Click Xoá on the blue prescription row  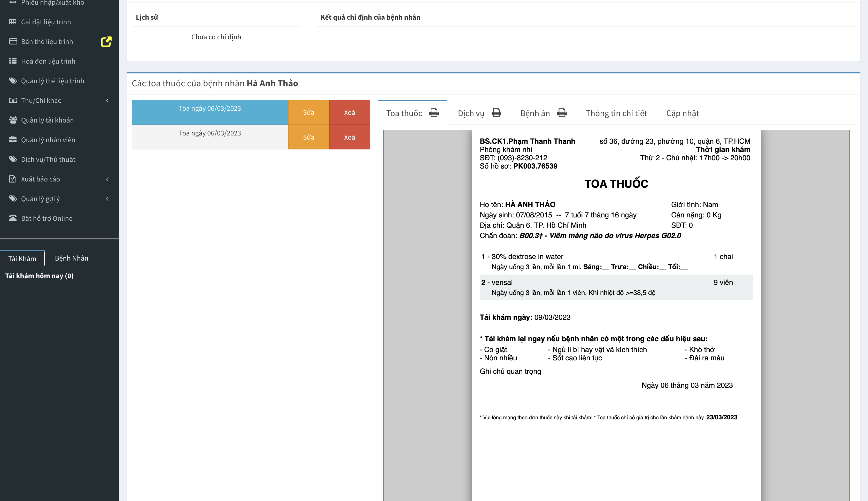pos(350,112)
